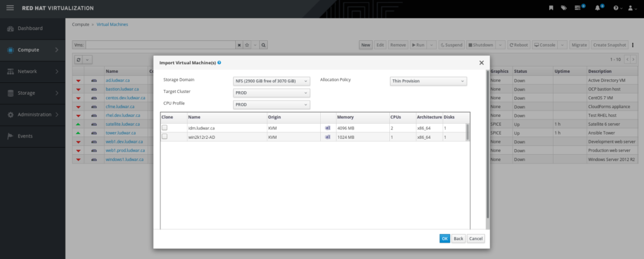Click the Migrate button

(579, 45)
